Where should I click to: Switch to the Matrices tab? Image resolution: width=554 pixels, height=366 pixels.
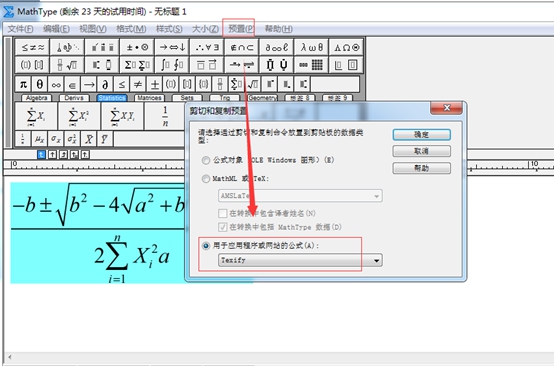pyautogui.click(x=149, y=98)
